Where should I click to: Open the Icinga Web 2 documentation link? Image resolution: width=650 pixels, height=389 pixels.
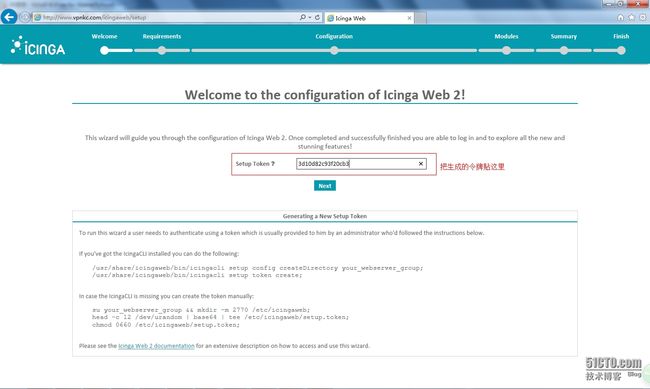pos(156,346)
